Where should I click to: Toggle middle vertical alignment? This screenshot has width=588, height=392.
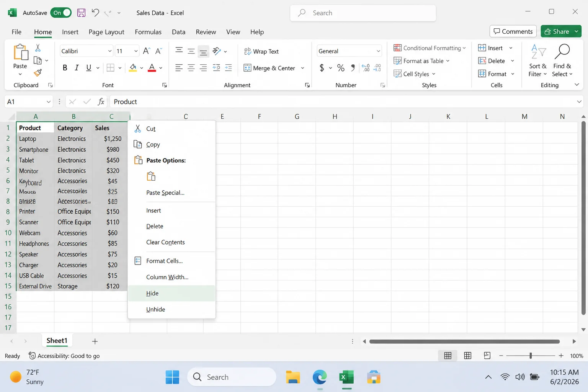coord(191,51)
